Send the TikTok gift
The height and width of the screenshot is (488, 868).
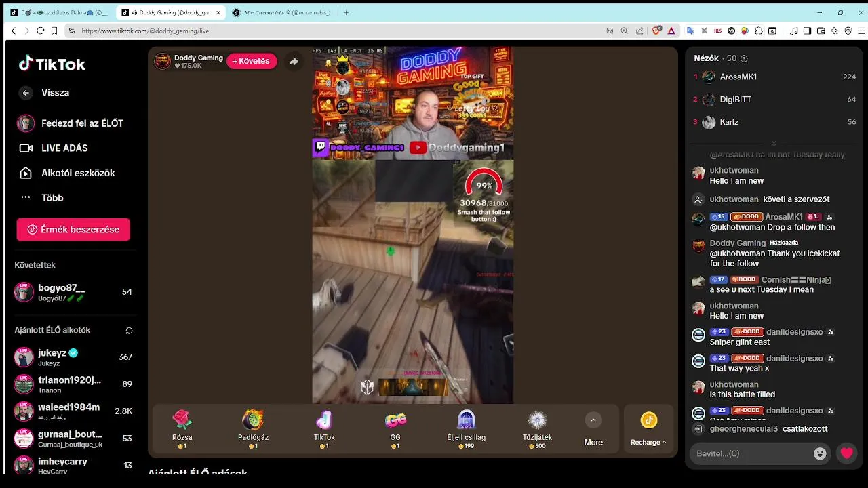(324, 429)
